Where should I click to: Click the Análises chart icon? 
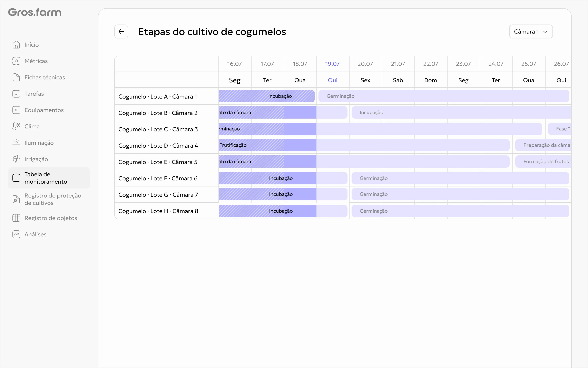16,234
